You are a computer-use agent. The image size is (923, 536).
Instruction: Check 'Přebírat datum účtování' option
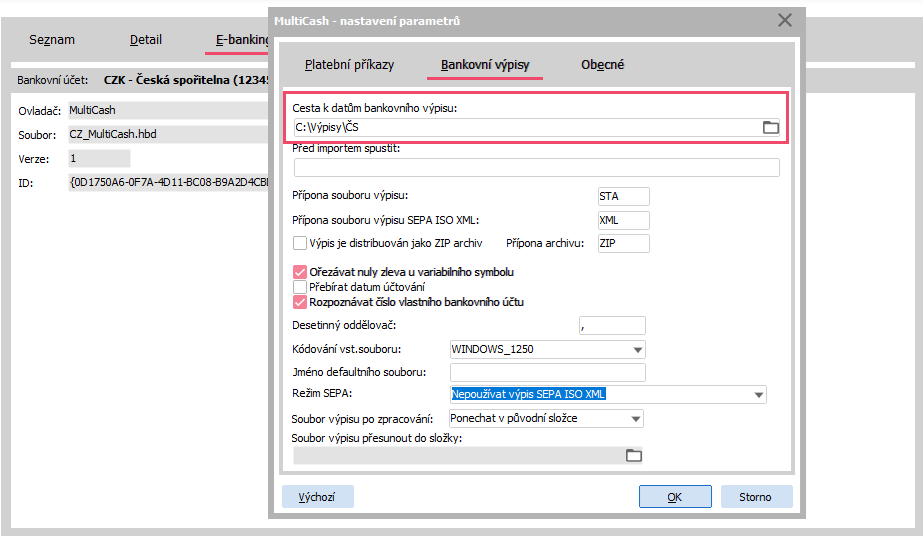300,287
